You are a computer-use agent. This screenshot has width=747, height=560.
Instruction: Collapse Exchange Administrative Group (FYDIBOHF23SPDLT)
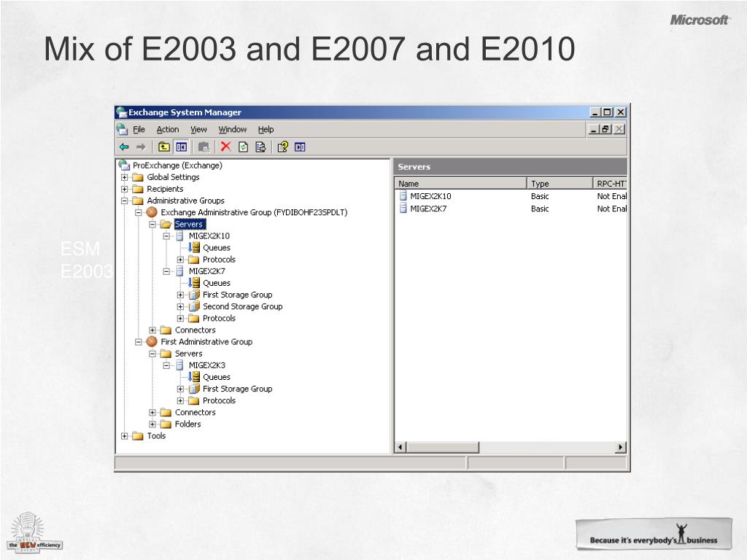[138, 212]
